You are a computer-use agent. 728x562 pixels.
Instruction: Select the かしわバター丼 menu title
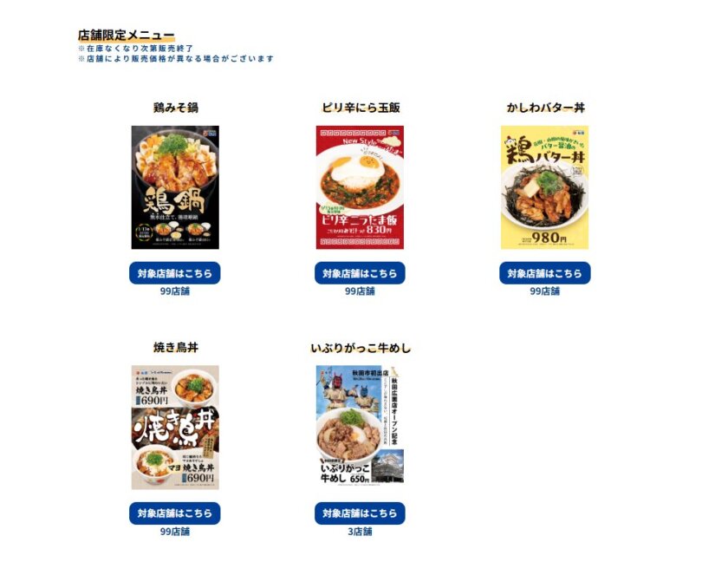pos(545,108)
